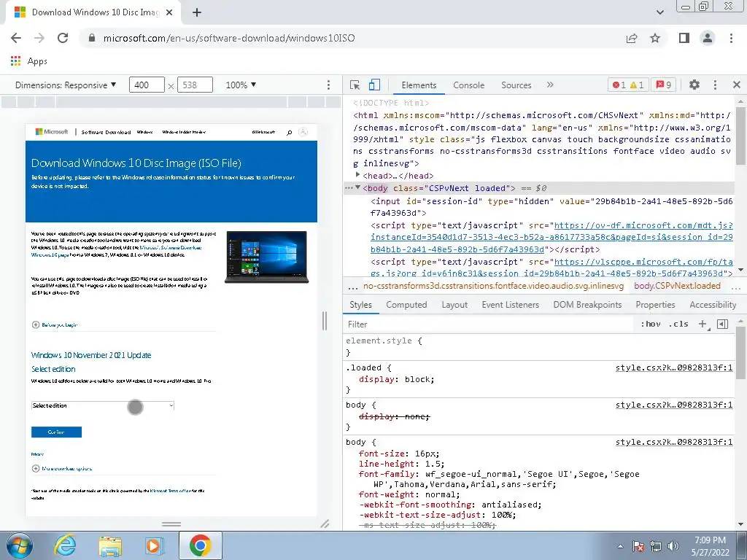Viewport: 747px width, 560px height.
Task: Collapse the body element node
Action: [357, 188]
